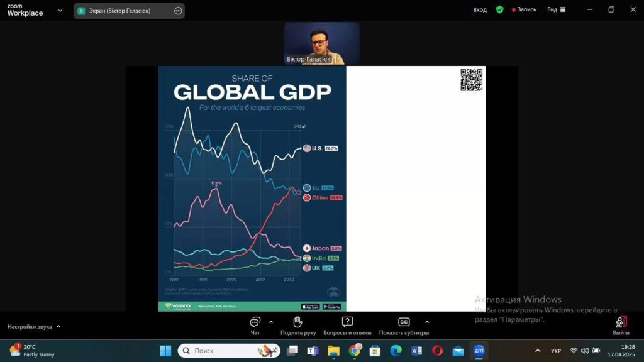The width and height of the screenshot is (644, 362).
Task: Open Google Chrome from taskbar
Action: tap(355, 351)
